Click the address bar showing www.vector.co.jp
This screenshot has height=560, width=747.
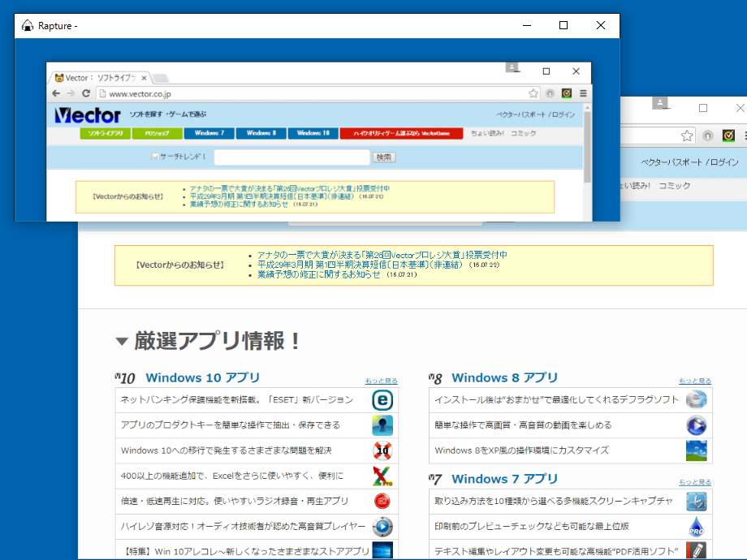pyautogui.click(x=312, y=93)
